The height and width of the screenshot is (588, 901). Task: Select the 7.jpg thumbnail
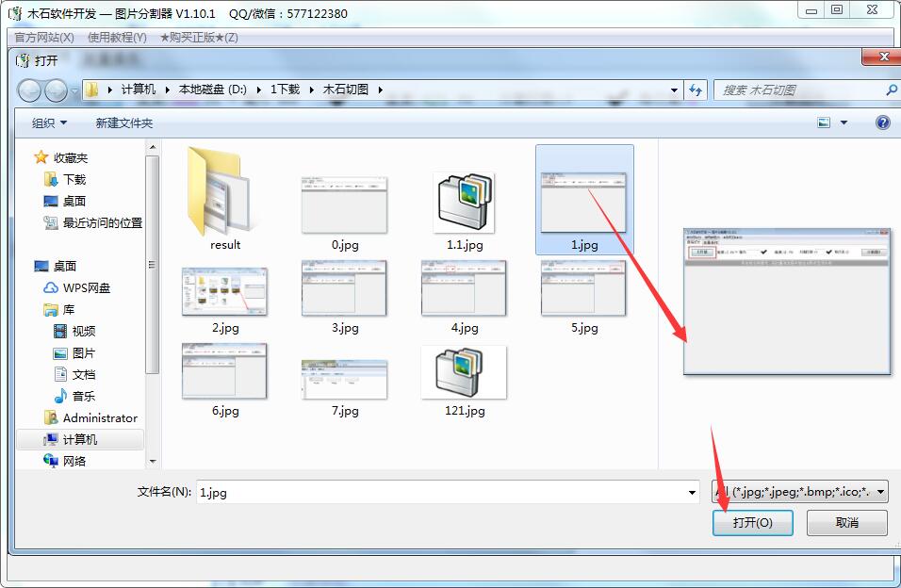pyautogui.click(x=344, y=380)
